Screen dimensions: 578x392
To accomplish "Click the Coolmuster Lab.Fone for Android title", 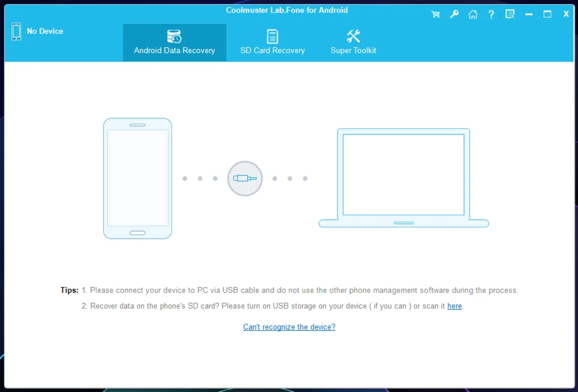I will (287, 10).
